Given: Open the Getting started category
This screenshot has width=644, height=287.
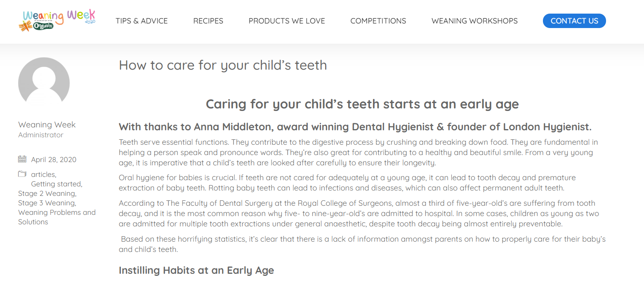Looking at the screenshot, I should [x=57, y=184].
